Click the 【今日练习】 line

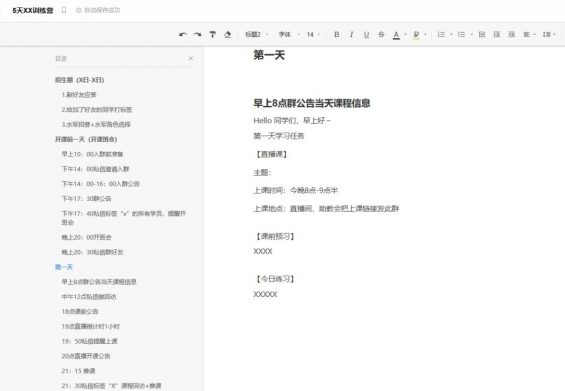(x=275, y=279)
